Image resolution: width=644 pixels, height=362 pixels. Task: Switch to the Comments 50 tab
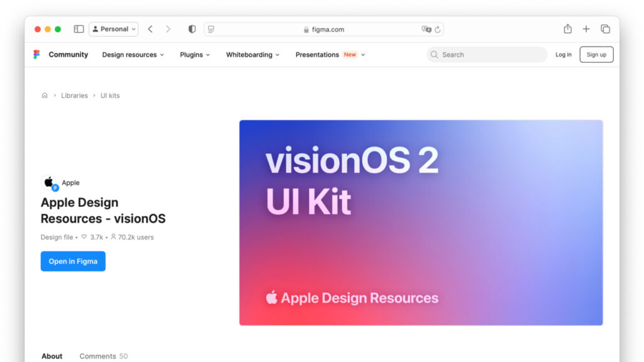103,356
